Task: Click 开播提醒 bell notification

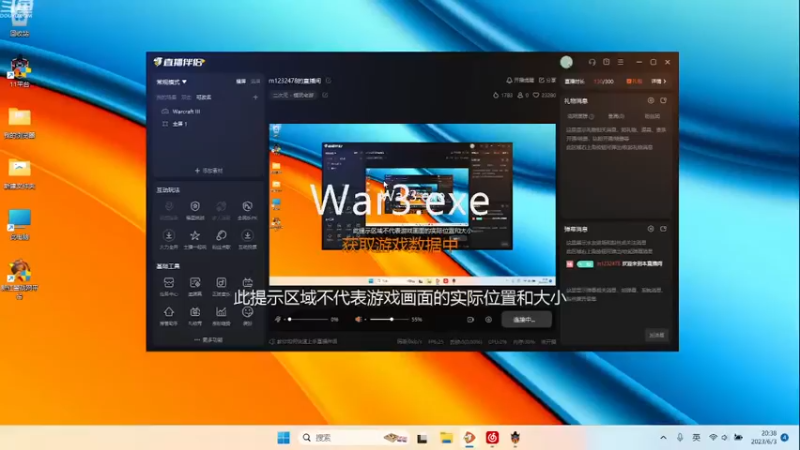Action: [x=520, y=81]
